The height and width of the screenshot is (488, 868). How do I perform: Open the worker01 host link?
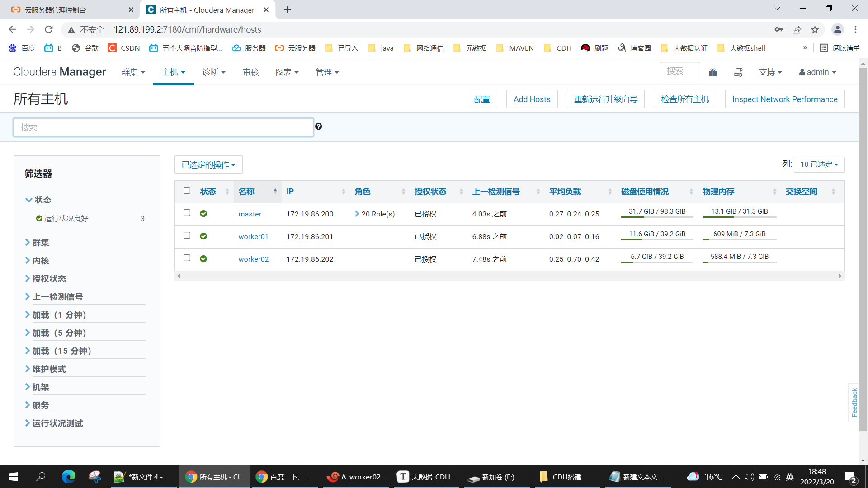tap(253, 236)
